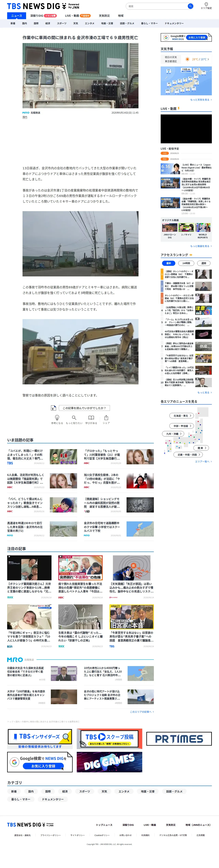Click the 学びがある open book icon
Viewport: 219px width, 868px height.
(x=91, y=418)
